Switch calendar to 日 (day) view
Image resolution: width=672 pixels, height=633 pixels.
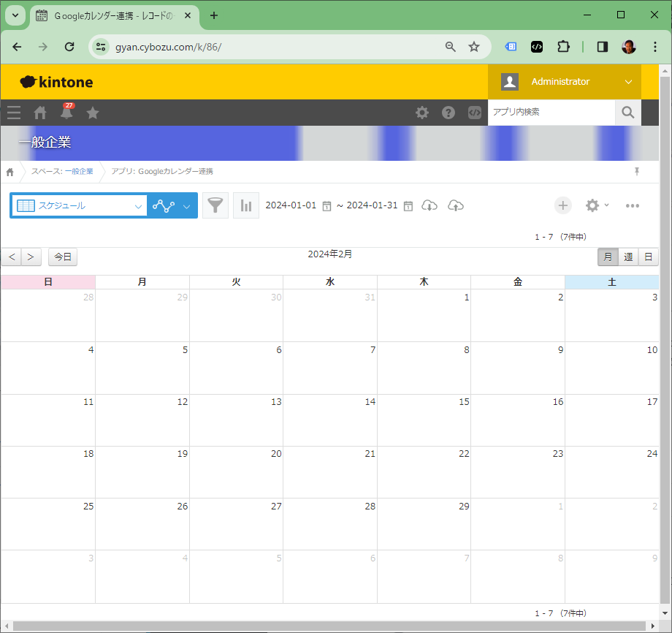click(648, 257)
